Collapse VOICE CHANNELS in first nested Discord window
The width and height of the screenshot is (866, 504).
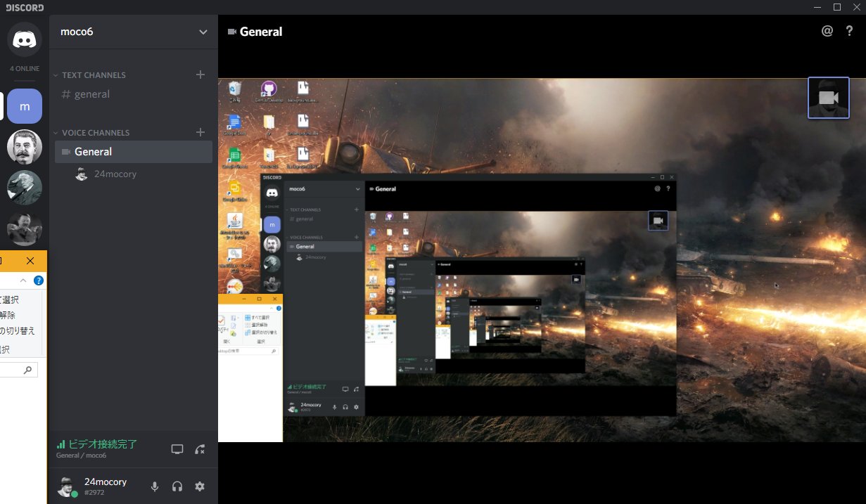pyautogui.click(x=305, y=238)
